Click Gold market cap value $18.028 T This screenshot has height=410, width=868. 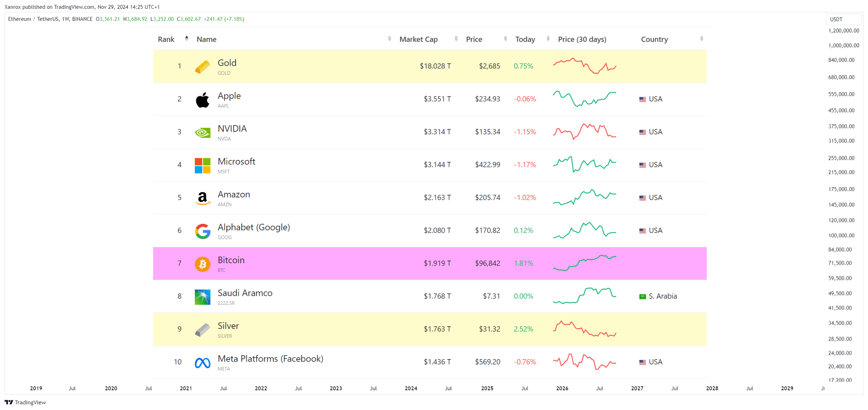coord(435,66)
